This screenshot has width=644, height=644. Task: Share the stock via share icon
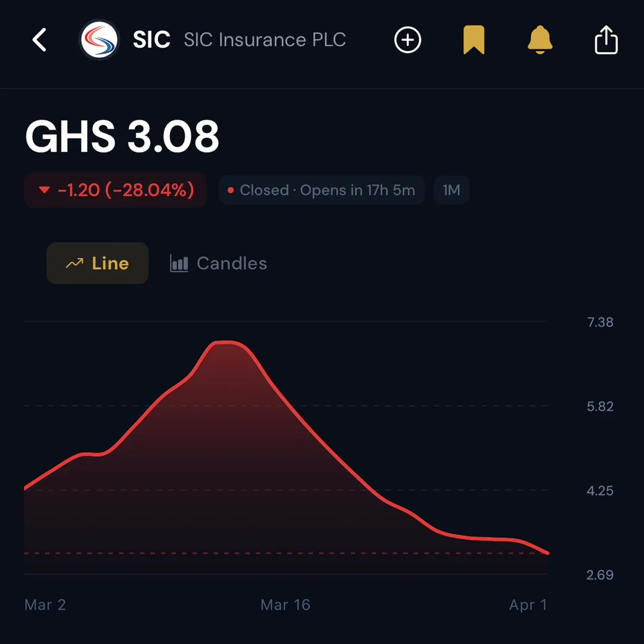pyautogui.click(x=606, y=40)
